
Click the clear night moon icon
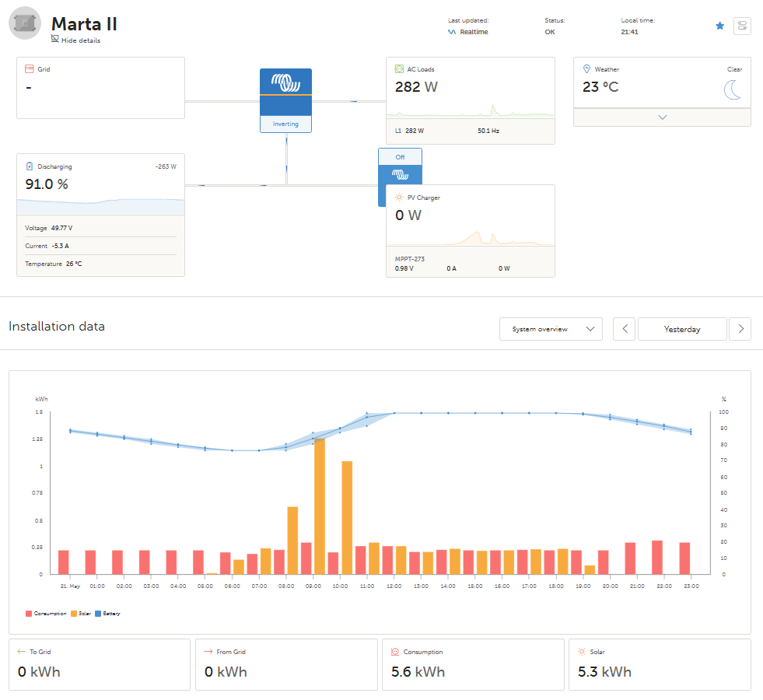coord(733,90)
